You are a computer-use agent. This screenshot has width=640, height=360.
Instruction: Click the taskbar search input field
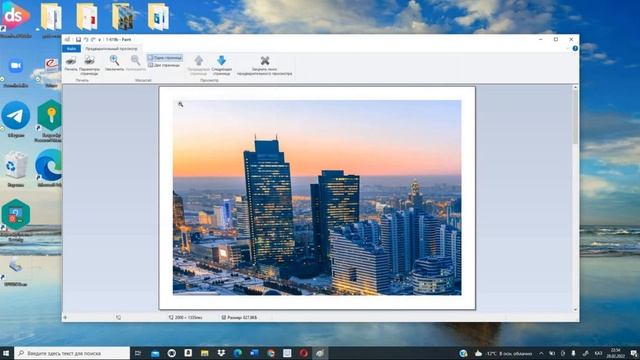point(72,353)
